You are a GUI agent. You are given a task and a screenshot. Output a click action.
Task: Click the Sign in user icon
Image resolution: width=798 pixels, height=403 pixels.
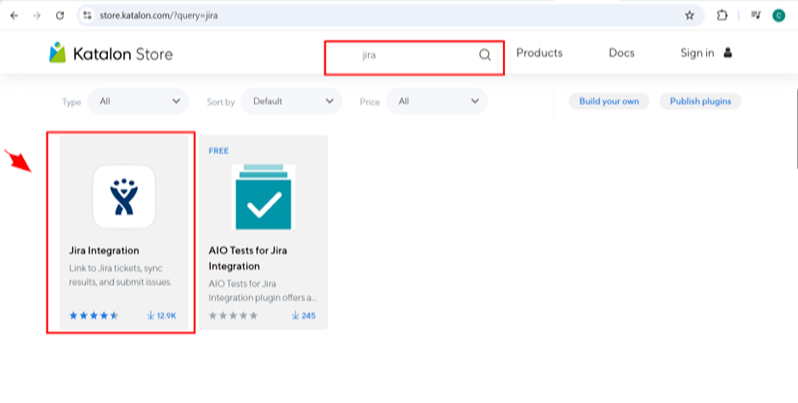[728, 52]
